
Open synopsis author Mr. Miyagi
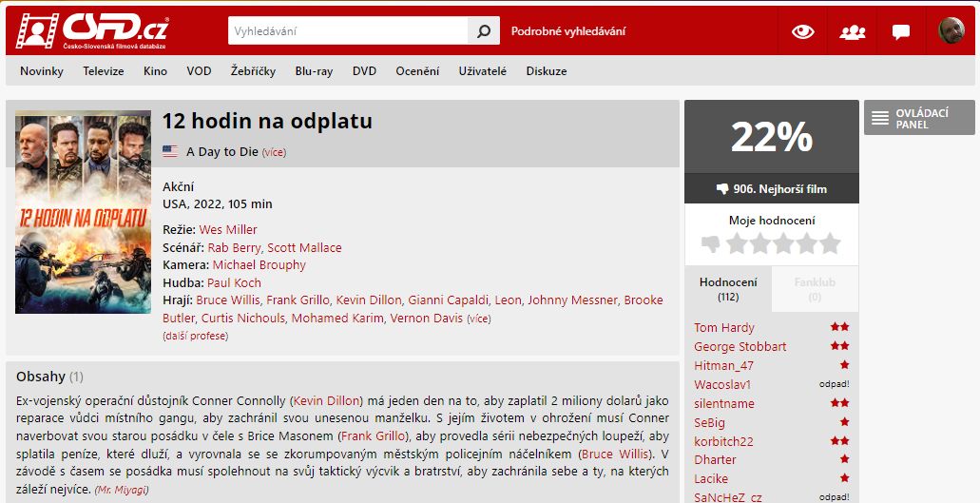tap(122, 490)
